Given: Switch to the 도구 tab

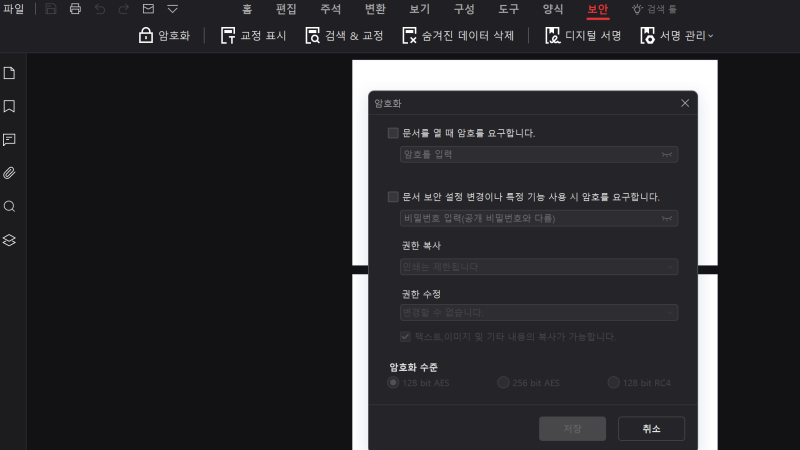Looking at the screenshot, I should click(x=508, y=9).
